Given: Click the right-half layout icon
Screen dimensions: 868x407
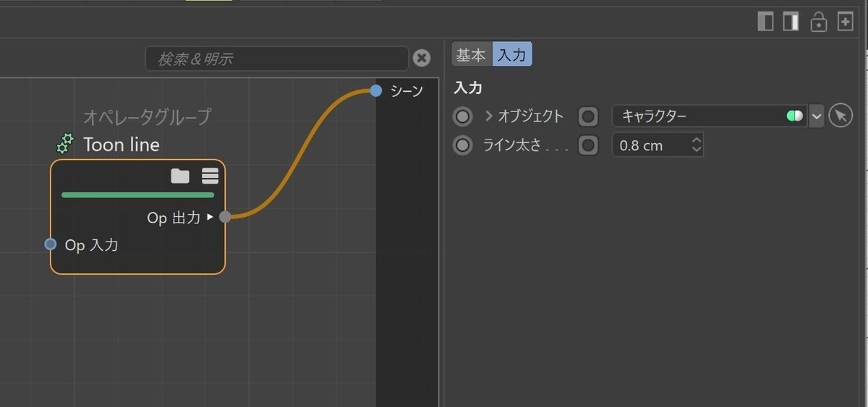Looking at the screenshot, I should click(x=791, y=22).
